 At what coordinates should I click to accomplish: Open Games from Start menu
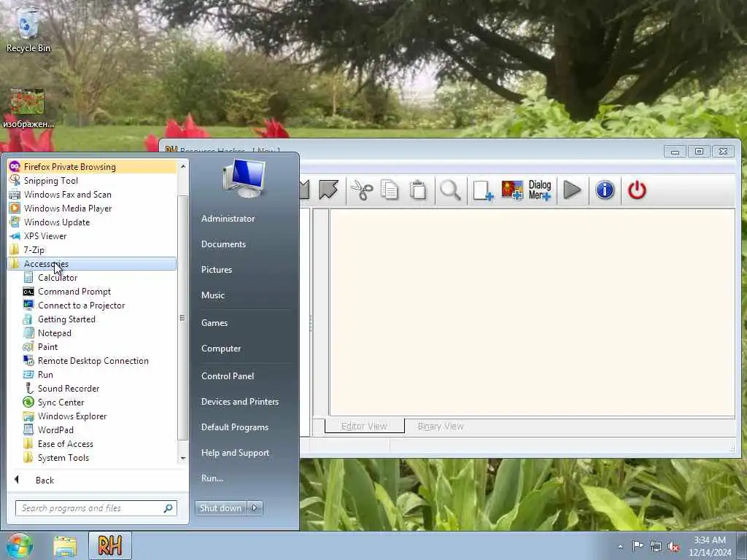click(x=214, y=323)
